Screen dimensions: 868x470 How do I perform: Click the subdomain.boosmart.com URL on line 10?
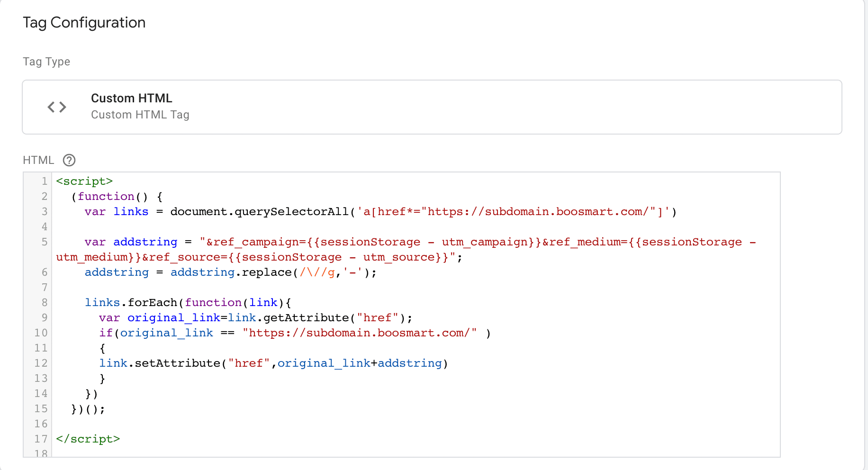[360, 333]
